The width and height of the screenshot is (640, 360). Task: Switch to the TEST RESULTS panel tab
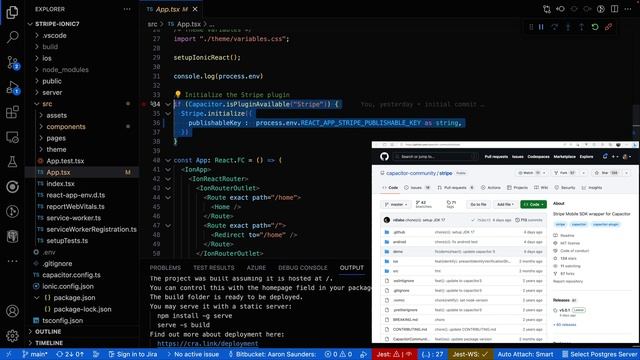click(x=213, y=268)
